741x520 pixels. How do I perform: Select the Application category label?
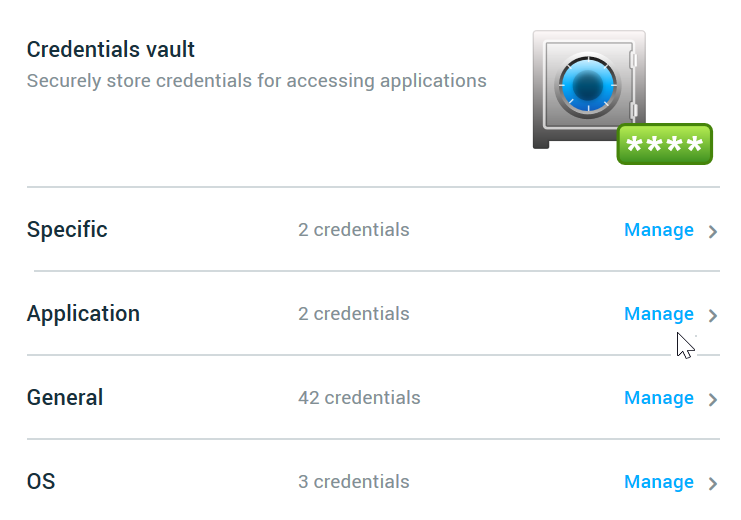[x=83, y=314]
